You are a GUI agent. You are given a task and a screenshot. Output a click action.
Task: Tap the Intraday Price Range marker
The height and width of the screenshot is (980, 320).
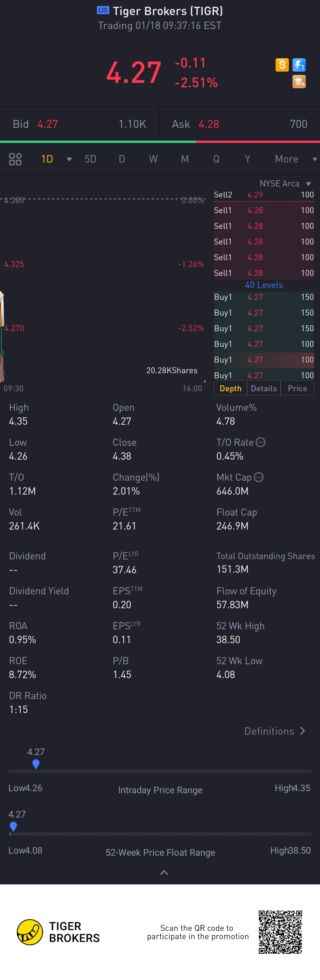click(36, 764)
